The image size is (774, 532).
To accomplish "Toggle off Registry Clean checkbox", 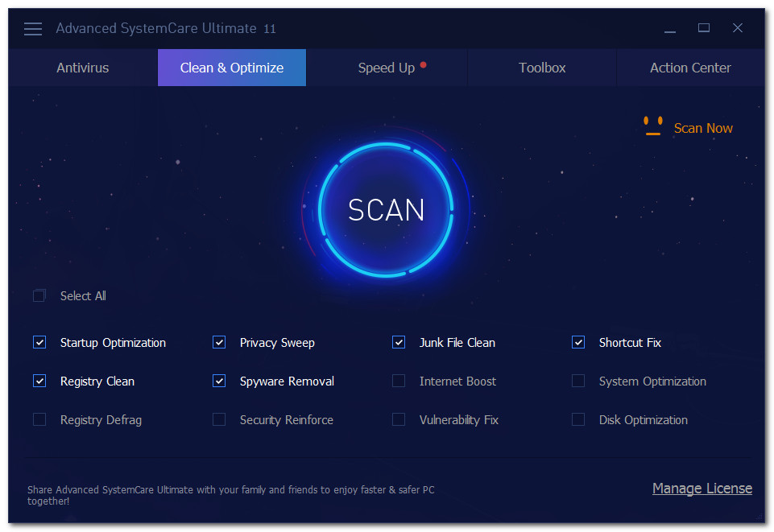I will 39,381.
